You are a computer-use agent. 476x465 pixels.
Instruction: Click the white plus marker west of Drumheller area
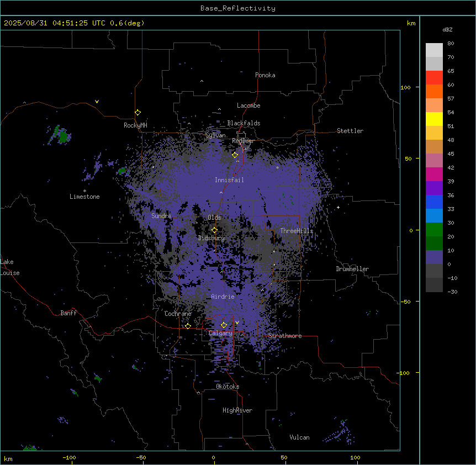click(x=338, y=207)
